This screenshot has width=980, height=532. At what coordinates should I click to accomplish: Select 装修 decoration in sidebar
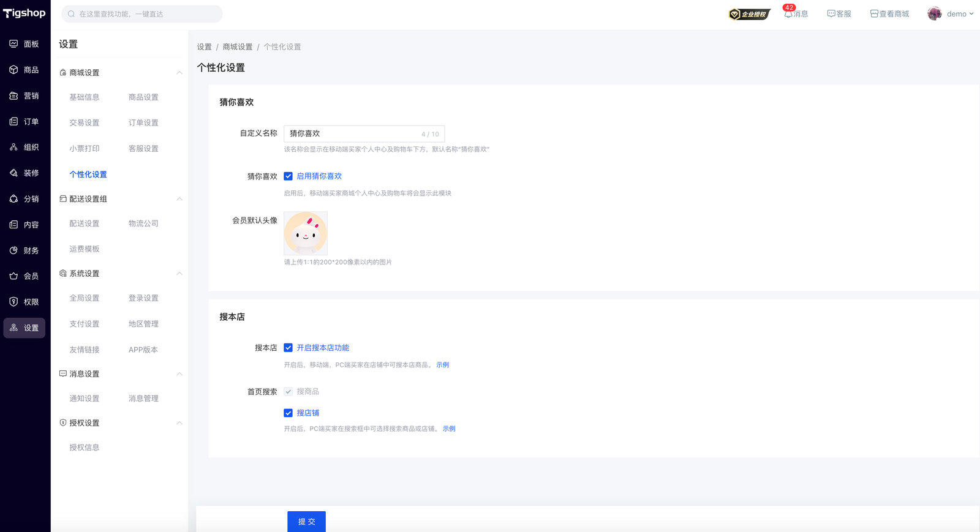pyautogui.click(x=24, y=173)
